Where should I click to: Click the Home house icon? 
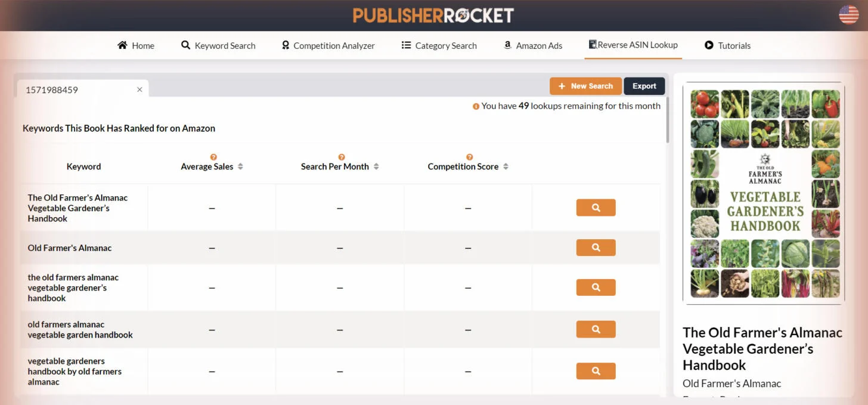(x=122, y=45)
